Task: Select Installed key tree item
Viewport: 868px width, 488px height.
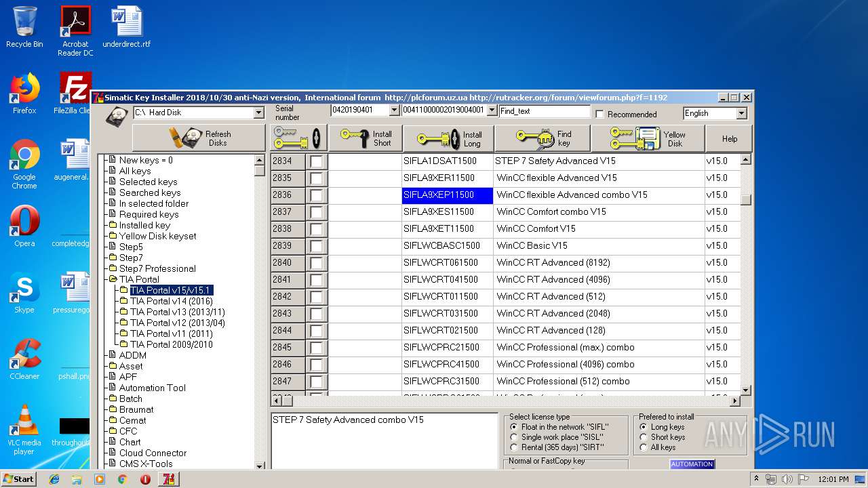Action: [144, 225]
